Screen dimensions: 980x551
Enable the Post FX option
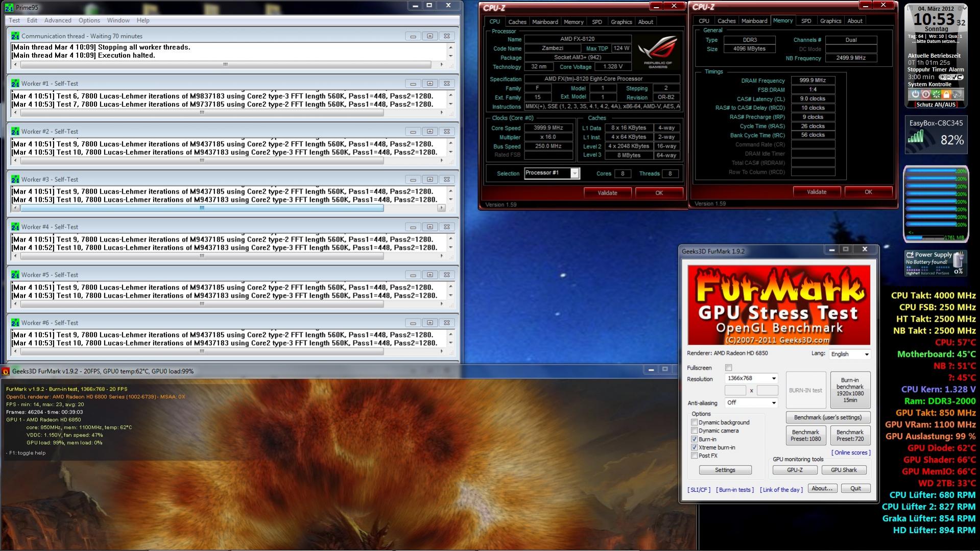tap(694, 456)
